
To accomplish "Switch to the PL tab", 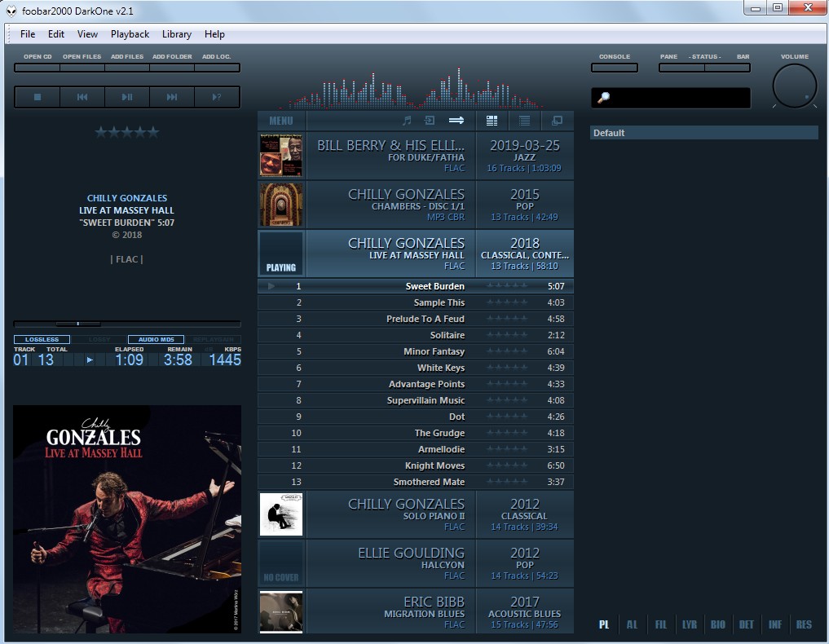I will tap(604, 624).
